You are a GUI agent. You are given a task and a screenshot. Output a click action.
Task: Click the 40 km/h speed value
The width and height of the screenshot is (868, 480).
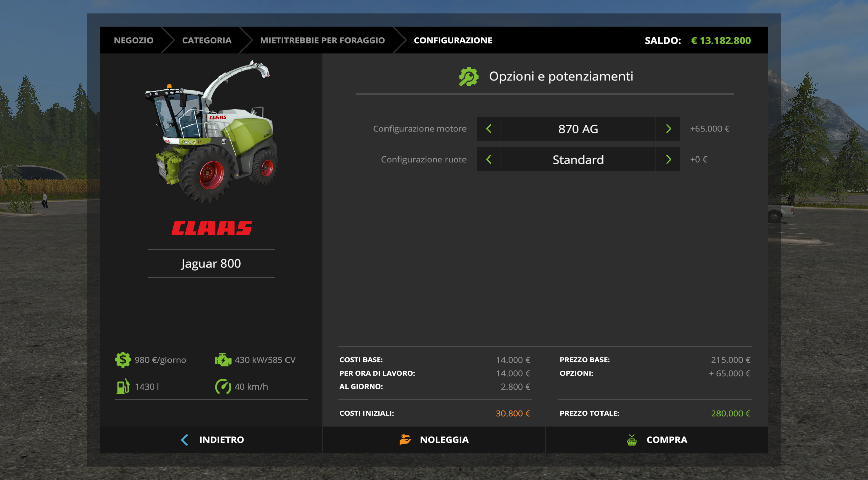click(x=251, y=387)
